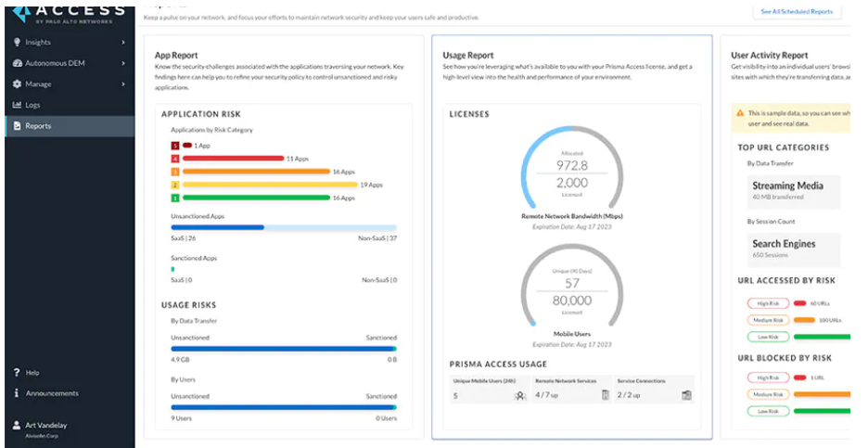The width and height of the screenshot is (868, 448).
Task: Open Help from the sidebar
Action: tap(70, 372)
